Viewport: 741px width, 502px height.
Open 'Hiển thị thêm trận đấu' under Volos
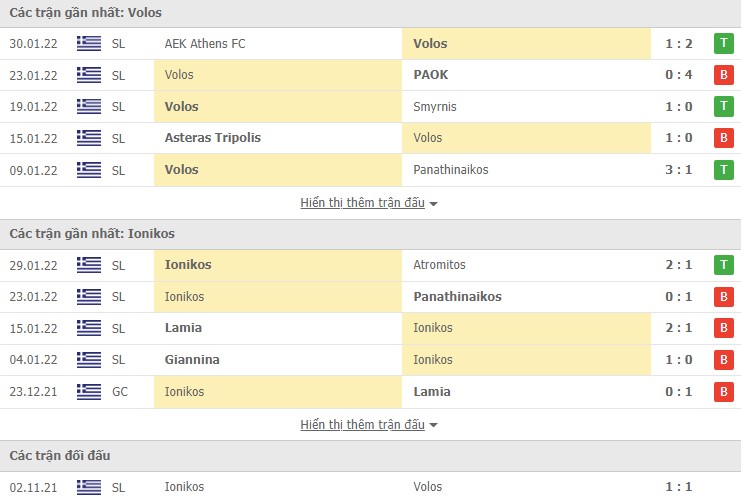click(362, 203)
